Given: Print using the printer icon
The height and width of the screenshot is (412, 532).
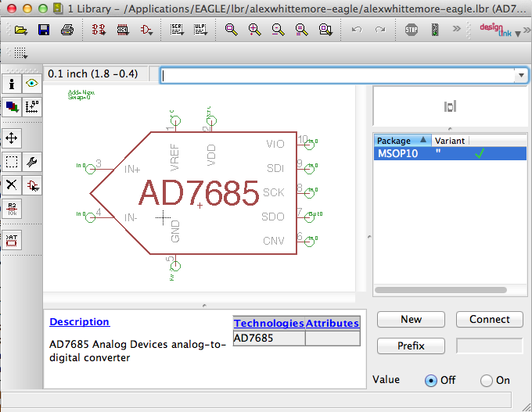Looking at the screenshot, I should pyautogui.click(x=66, y=30).
